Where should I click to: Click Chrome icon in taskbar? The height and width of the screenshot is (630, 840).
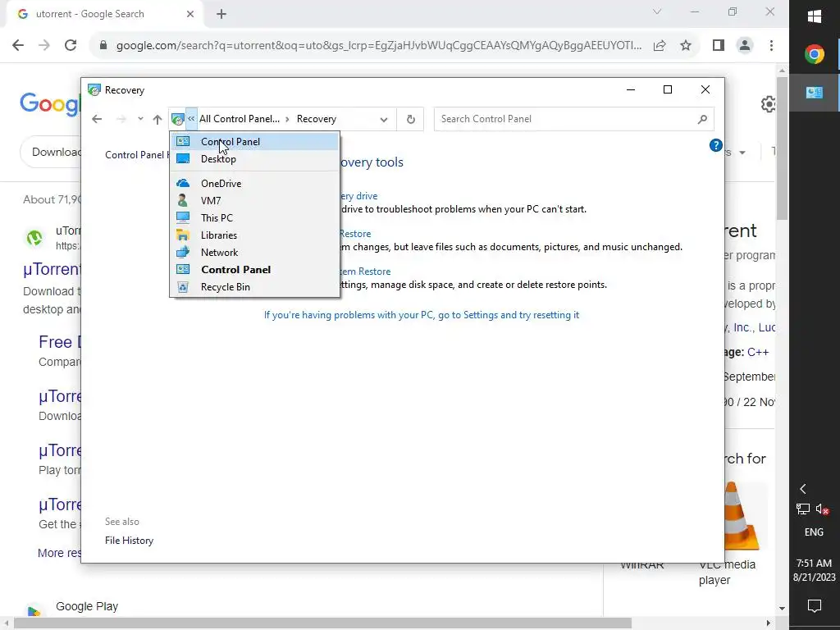(815, 54)
